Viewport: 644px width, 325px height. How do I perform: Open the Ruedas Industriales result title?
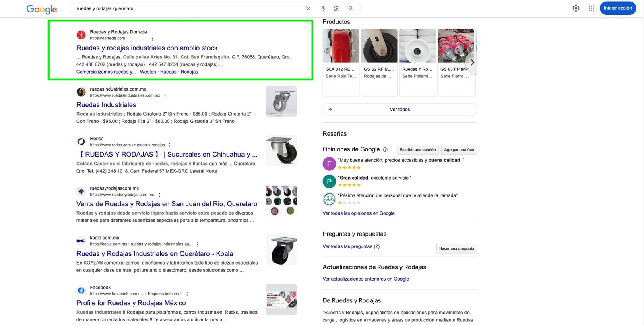[x=106, y=105]
